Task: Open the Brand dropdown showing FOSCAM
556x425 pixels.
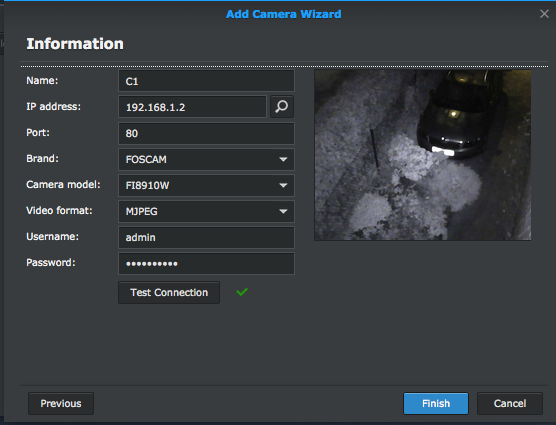Action: 206,160
